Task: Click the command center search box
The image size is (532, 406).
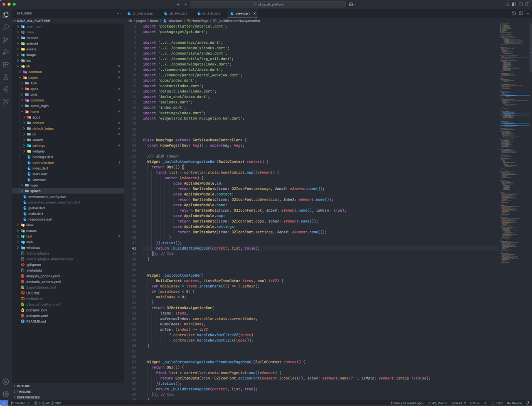Action: 268,4
